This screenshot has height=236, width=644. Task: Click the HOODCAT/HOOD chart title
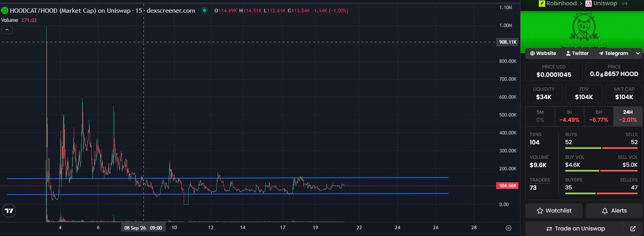click(102, 11)
